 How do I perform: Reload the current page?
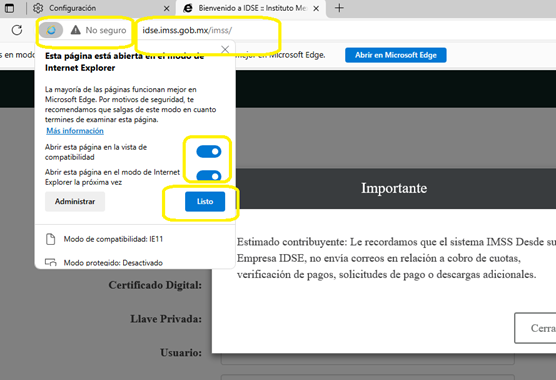tap(17, 30)
